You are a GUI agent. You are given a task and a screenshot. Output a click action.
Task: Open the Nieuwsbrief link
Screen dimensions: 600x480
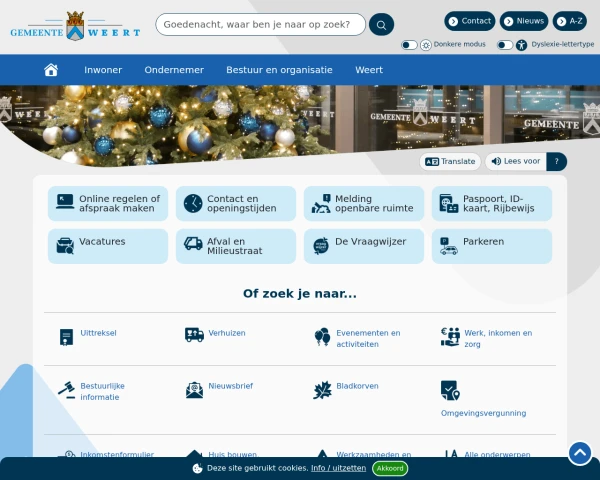(230, 386)
